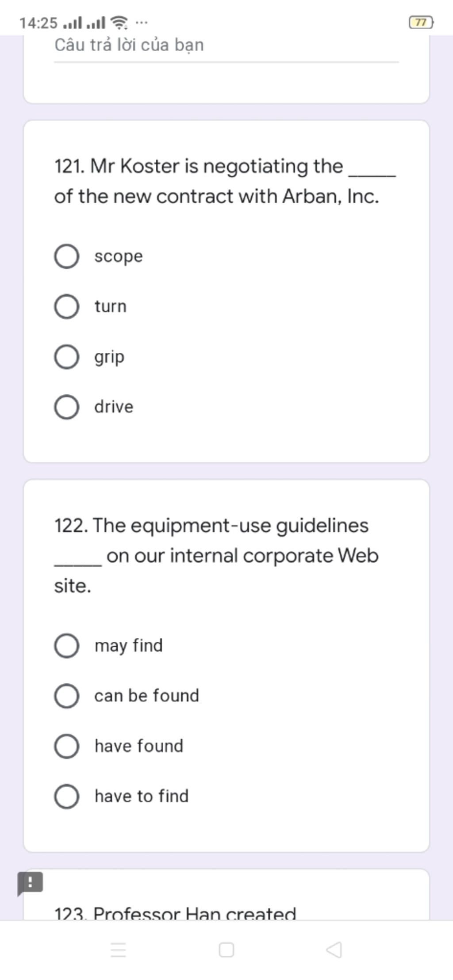Tap the Android home square button
Viewport: 453px width, 980px height.
tap(226, 949)
